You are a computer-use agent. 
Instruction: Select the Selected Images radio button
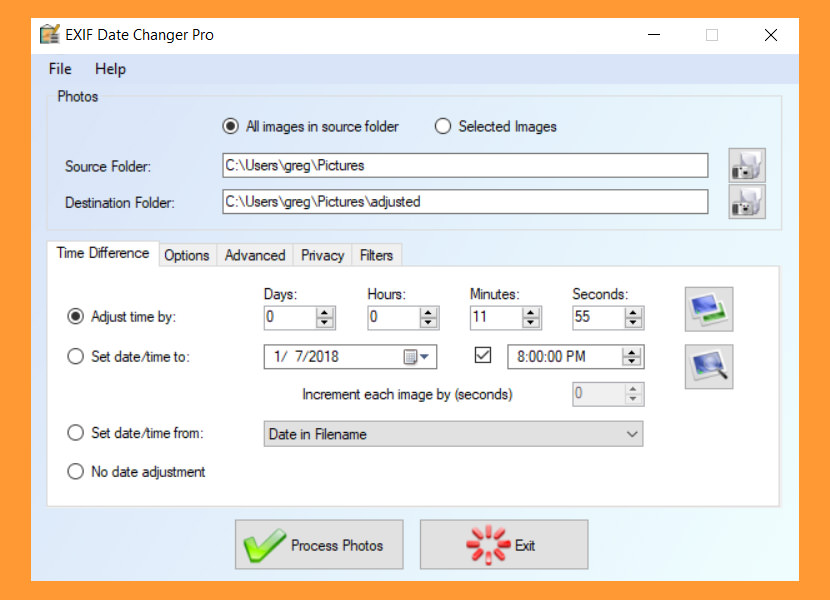point(443,127)
